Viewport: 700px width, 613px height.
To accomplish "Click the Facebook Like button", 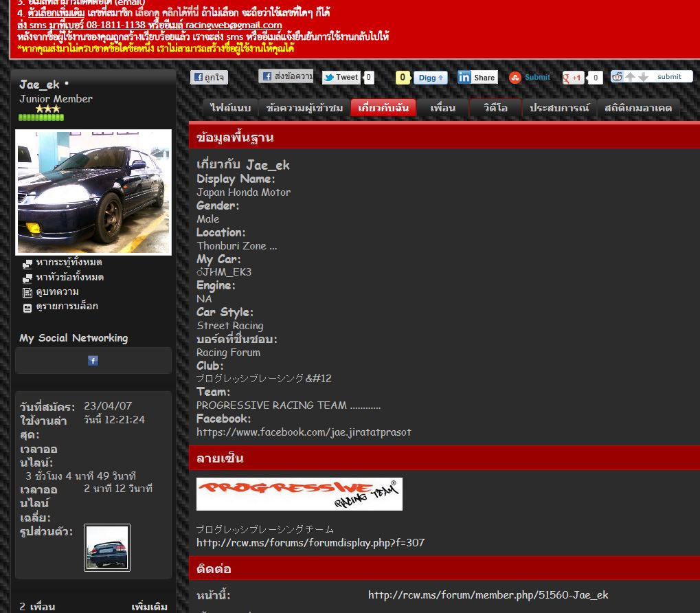I will click(x=209, y=78).
